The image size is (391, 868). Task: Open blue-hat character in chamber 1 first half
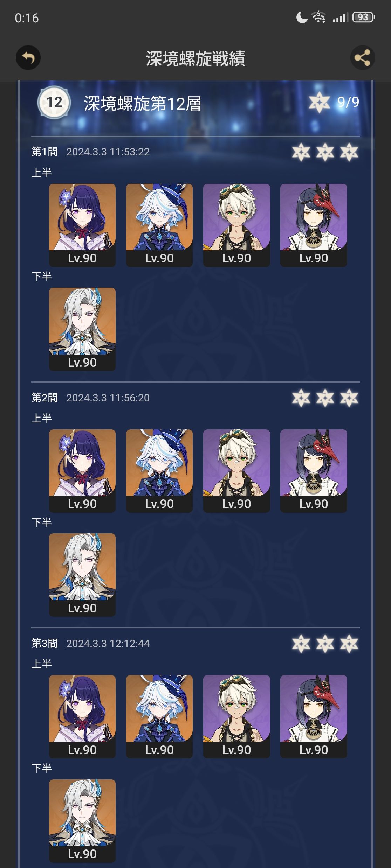[x=159, y=225]
